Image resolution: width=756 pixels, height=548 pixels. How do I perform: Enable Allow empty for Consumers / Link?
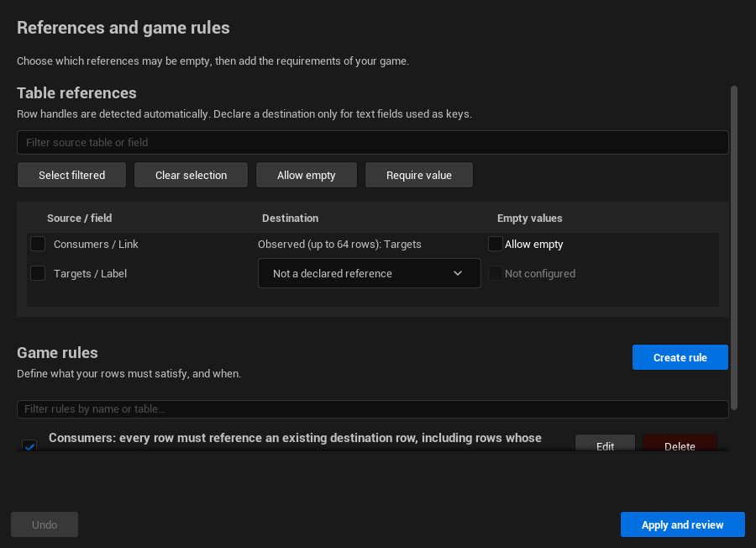pyautogui.click(x=495, y=244)
